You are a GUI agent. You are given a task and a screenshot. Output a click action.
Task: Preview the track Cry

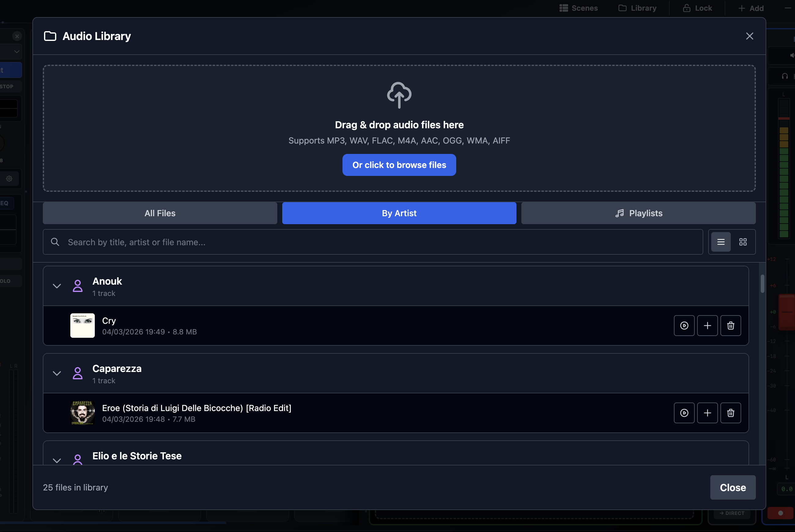[x=684, y=325]
